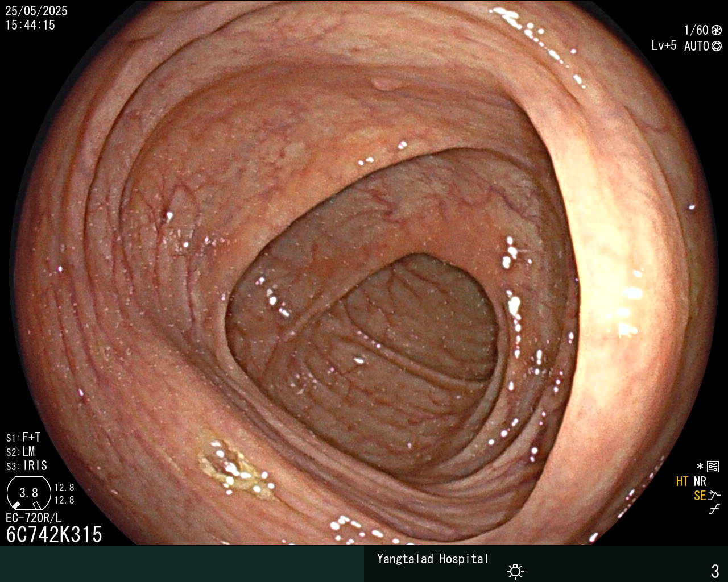
Task: Click the scope tip diagram showing 3.8
Action: 29,492
